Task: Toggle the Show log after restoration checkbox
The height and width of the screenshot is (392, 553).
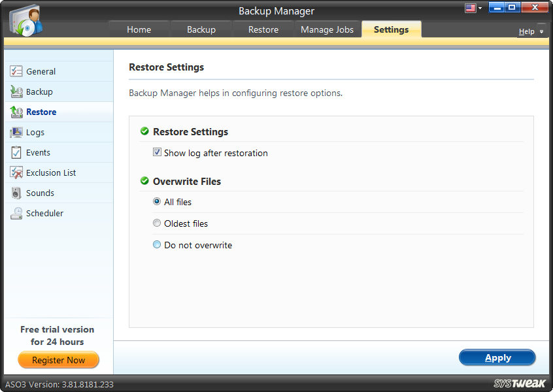Action: (x=157, y=152)
